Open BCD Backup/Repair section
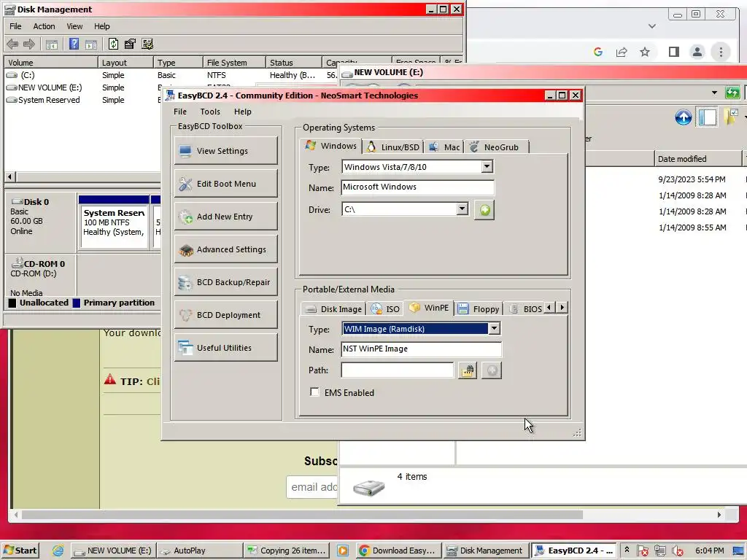This screenshot has width=747, height=560. pyautogui.click(x=226, y=282)
